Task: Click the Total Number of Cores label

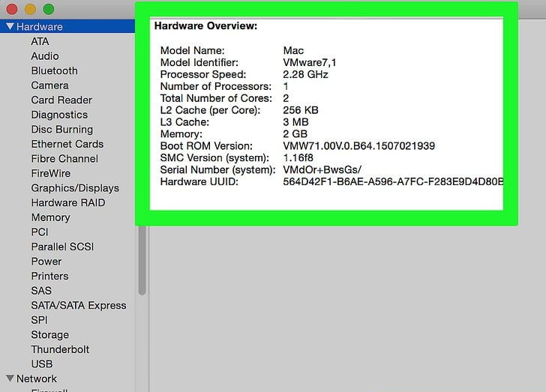Action: (216, 98)
